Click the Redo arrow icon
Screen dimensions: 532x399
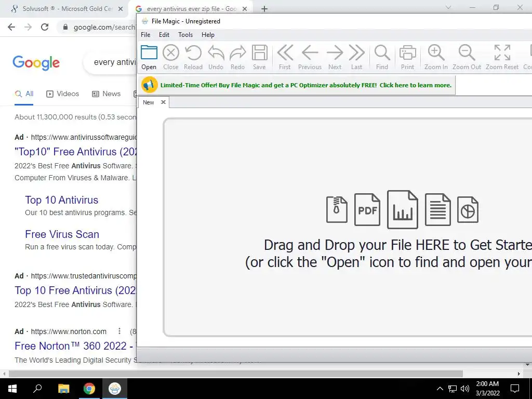pos(237,54)
